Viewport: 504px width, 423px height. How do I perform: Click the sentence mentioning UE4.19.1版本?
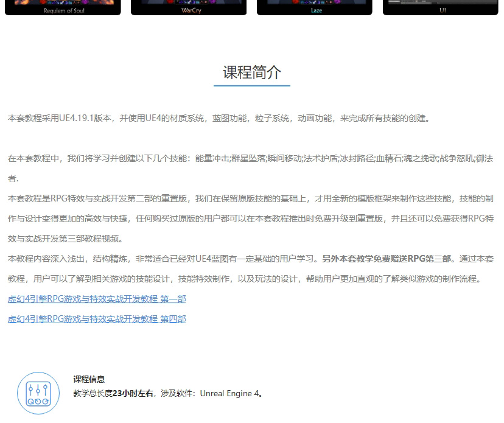point(219,118)
